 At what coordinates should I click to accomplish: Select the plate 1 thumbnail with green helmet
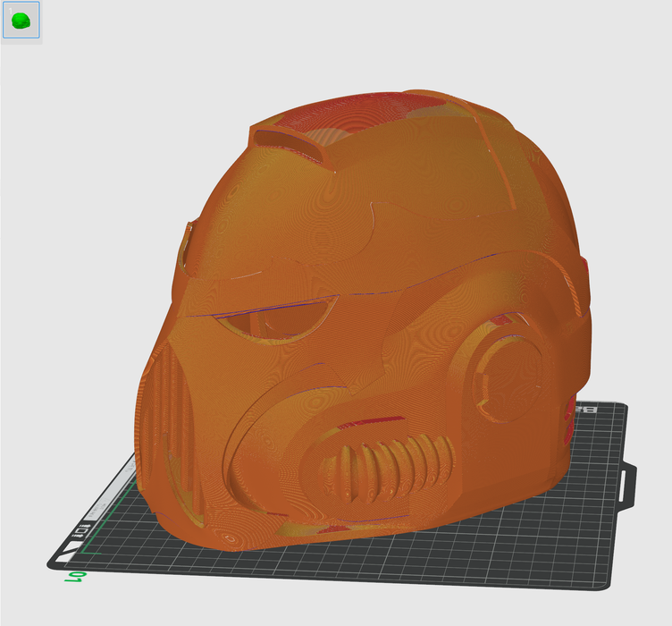21,21
